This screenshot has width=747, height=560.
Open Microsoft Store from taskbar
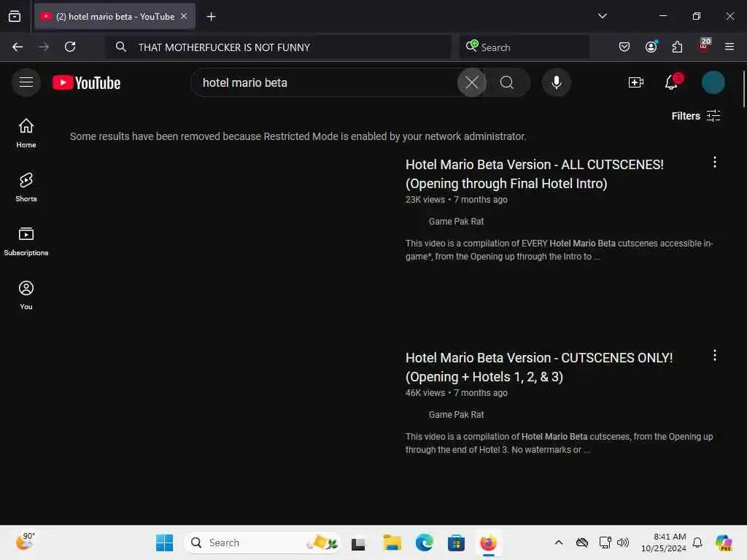[456, 542]
